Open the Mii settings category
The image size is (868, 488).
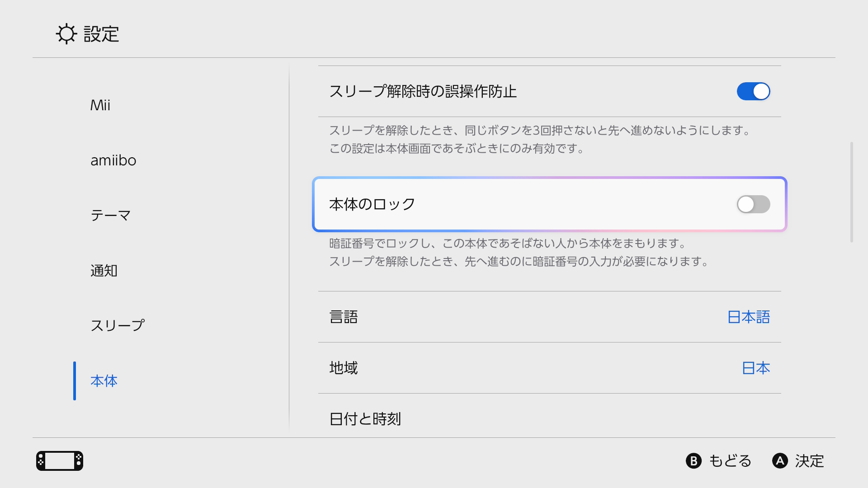coord(100,105)
